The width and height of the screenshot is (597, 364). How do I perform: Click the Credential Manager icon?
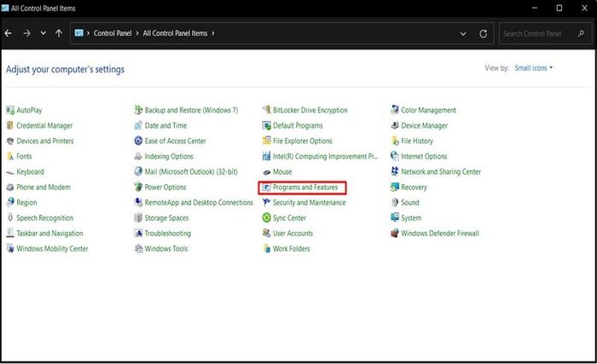coord(10,125)
